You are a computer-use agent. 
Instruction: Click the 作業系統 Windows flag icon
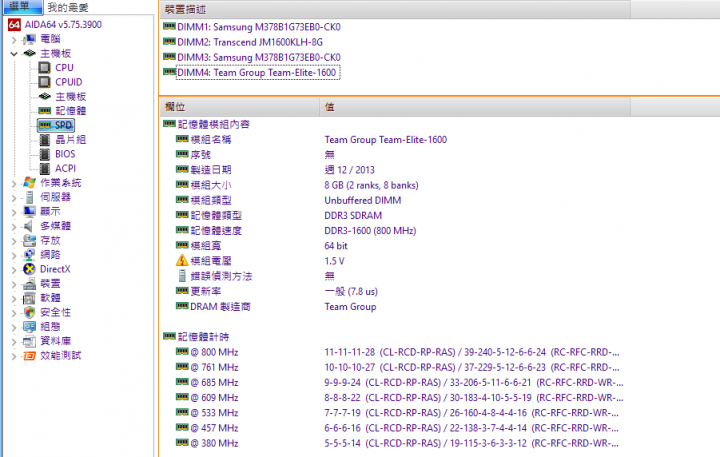[x=29, y=183]
